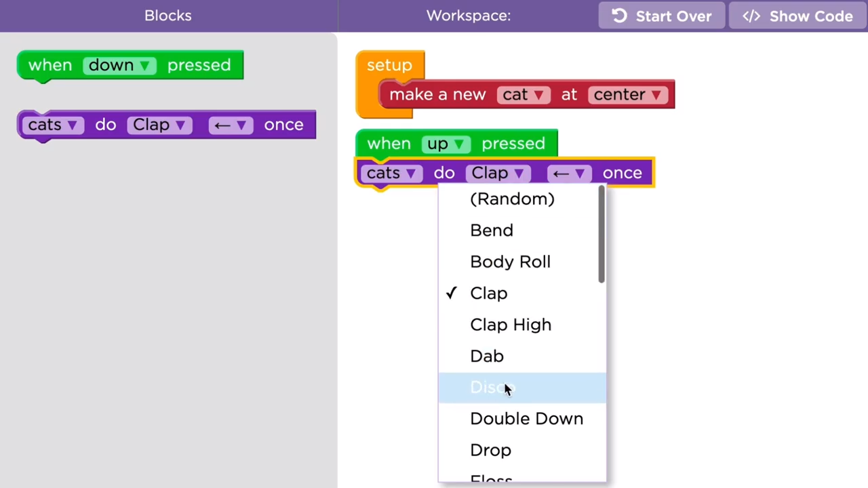Select the checked Clap option
868x488 pixels.
pyautogui.click(x=488, y=293)
